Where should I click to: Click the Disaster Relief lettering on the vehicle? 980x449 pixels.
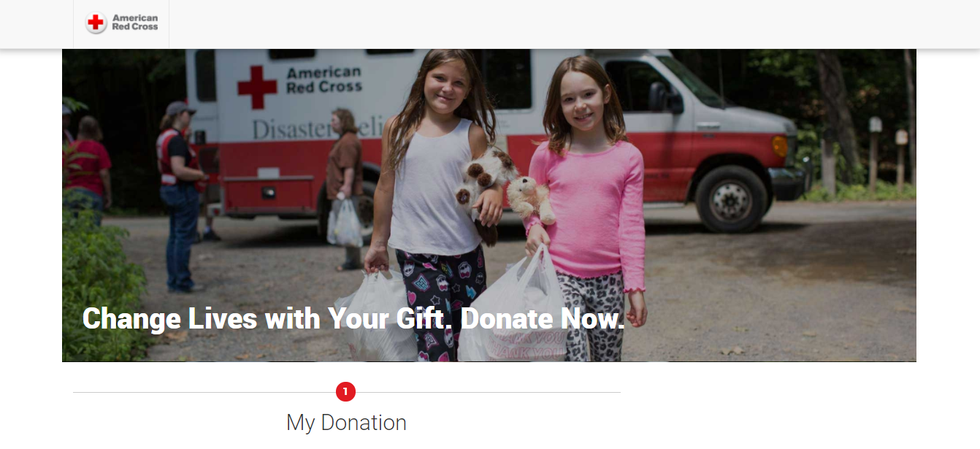tap(315, 129)
